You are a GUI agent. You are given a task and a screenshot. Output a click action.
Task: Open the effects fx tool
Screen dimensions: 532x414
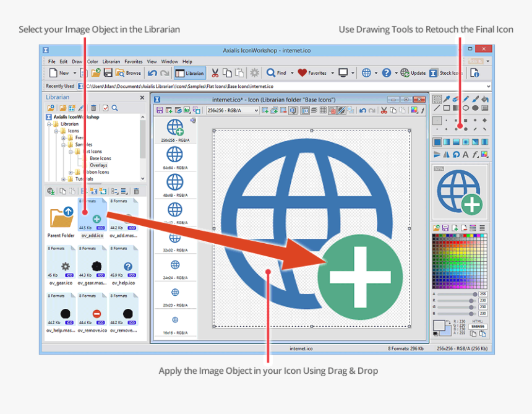click(475, 155)
